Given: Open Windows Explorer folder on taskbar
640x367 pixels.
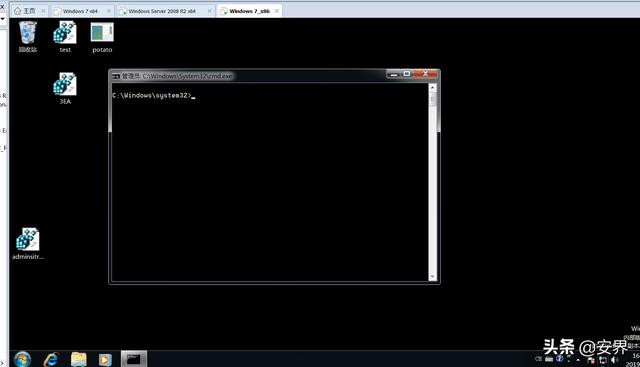Looking at the screenshot, I should [x=78, y=360].
